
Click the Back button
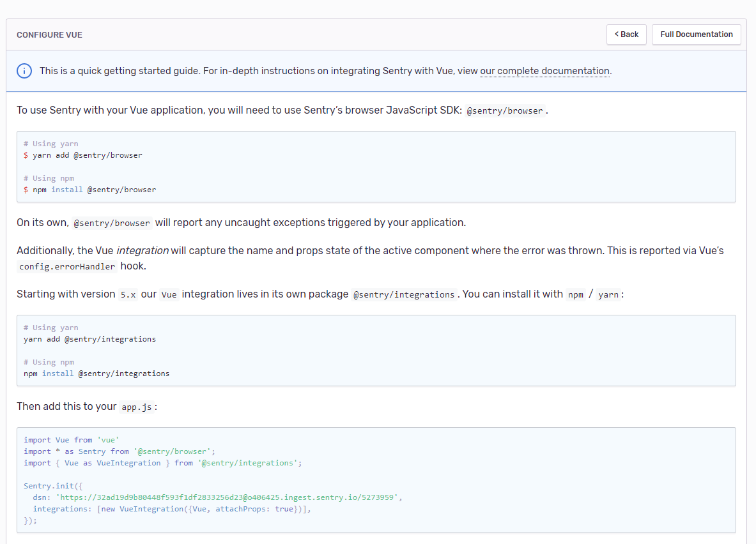pyautogui.click(x=626, y=34)
